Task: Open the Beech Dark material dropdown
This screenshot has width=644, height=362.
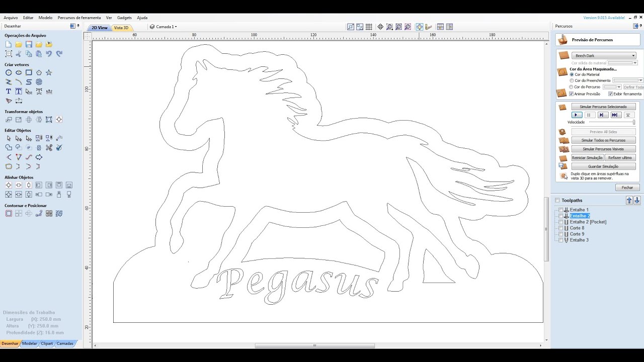Action: 604,56
